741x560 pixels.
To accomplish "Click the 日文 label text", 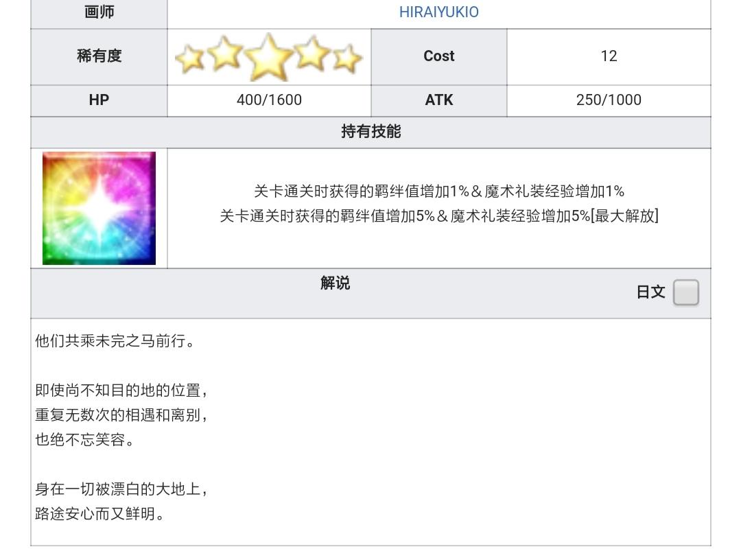I will tap(650, 292).
